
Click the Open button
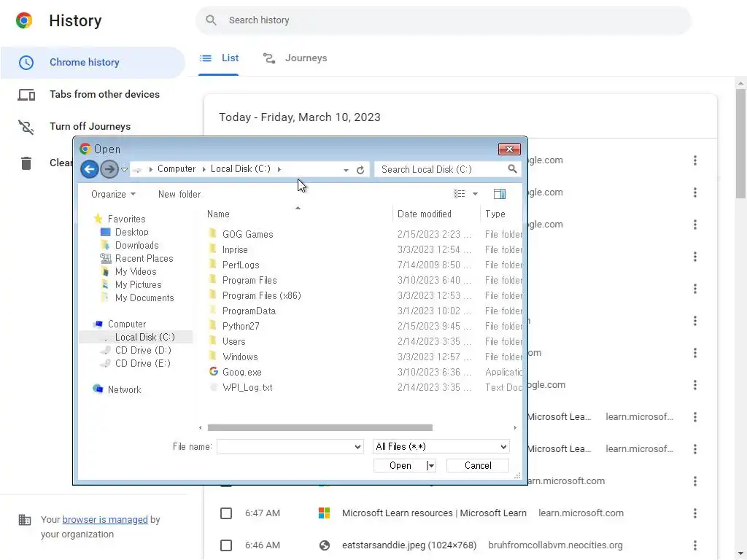[400, 466]
